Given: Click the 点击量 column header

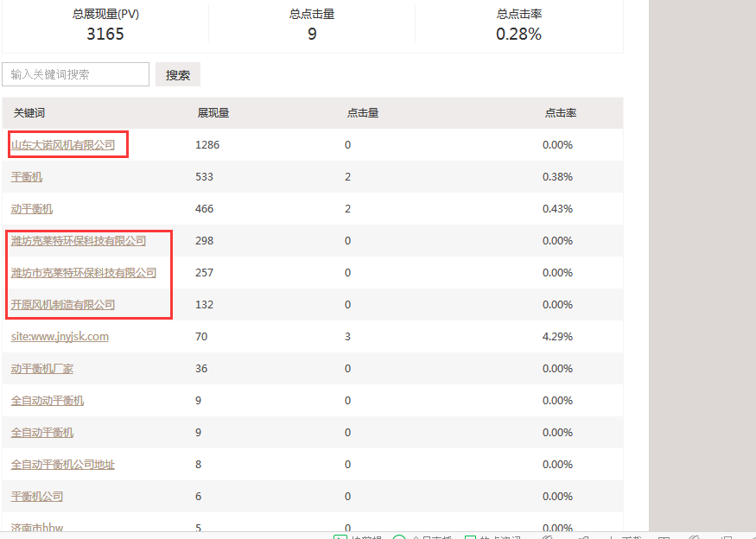Looking at the screenshot, I should (x=362, y=113).
